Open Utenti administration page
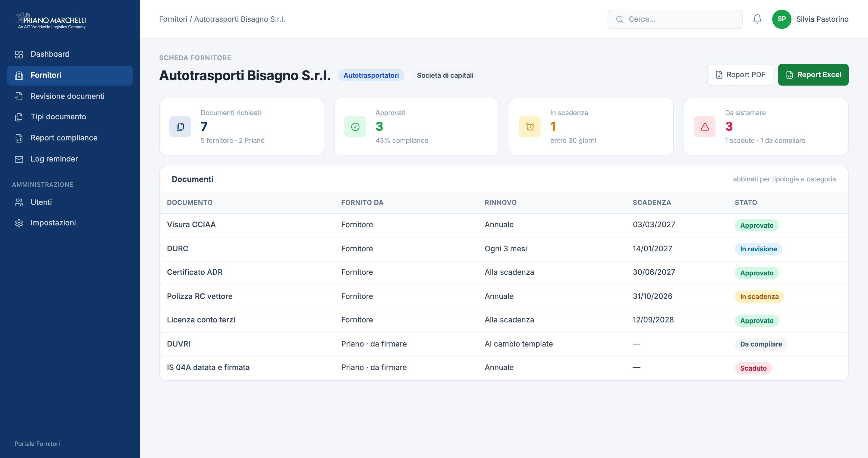 click(70, 202)
